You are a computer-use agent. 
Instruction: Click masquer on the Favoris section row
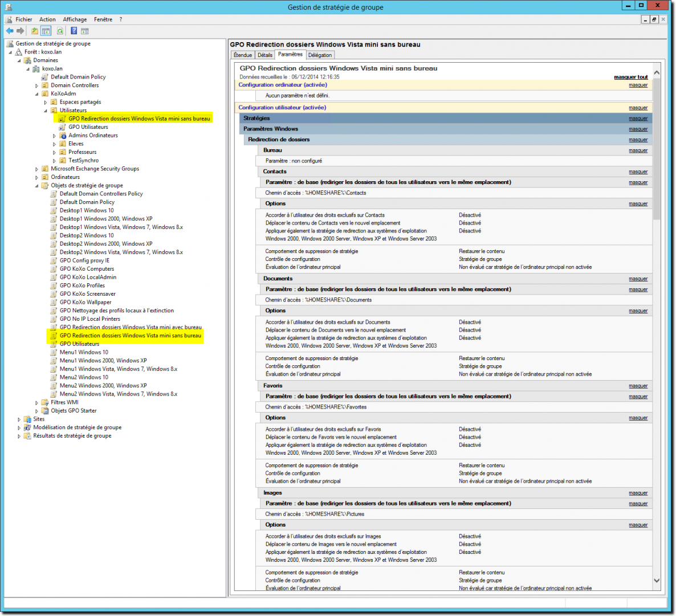(638, 386)
